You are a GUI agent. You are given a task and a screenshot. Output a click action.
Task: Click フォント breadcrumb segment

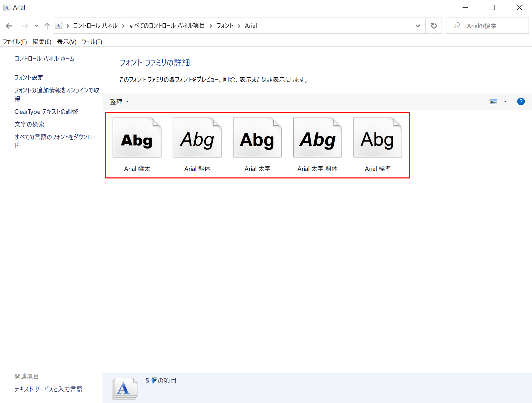coord(225,26)
